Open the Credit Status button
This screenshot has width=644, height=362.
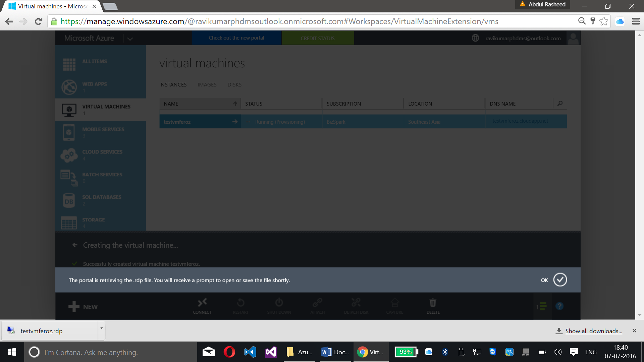[x=318, y=38]
